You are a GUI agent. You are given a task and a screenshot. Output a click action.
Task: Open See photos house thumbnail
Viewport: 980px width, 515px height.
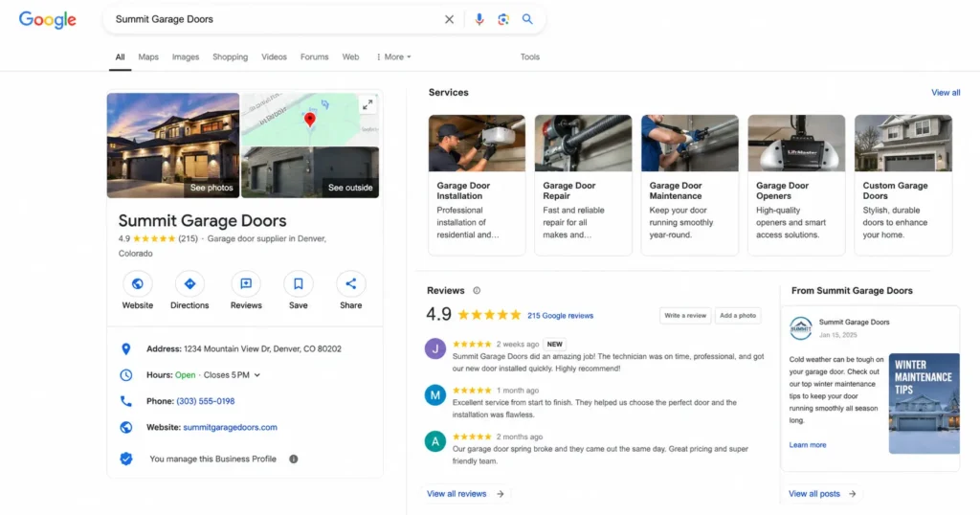tap(173, 146)
